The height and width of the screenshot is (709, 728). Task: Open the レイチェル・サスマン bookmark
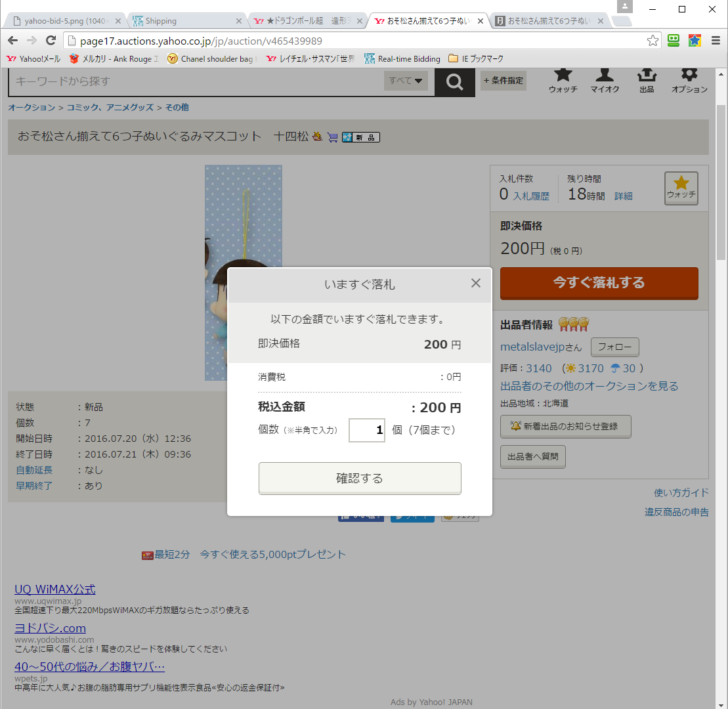point(310,59)
